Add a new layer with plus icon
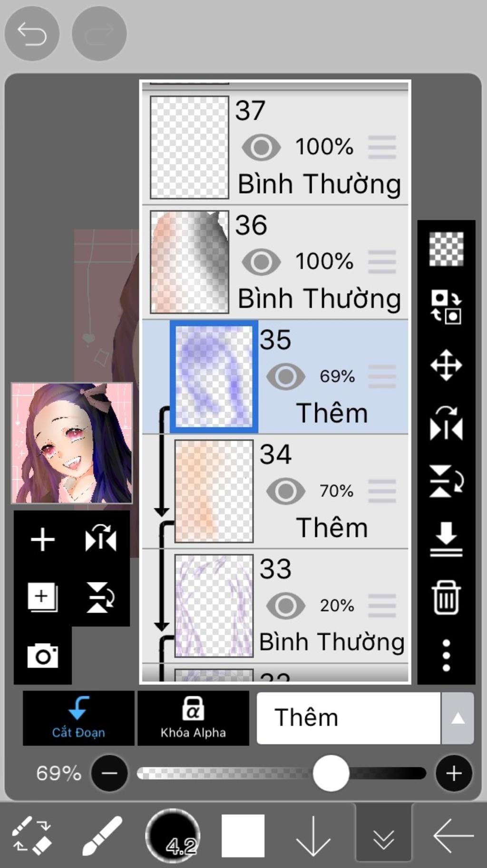The height and width of the screenshot is (868, 487). [43, 540]
